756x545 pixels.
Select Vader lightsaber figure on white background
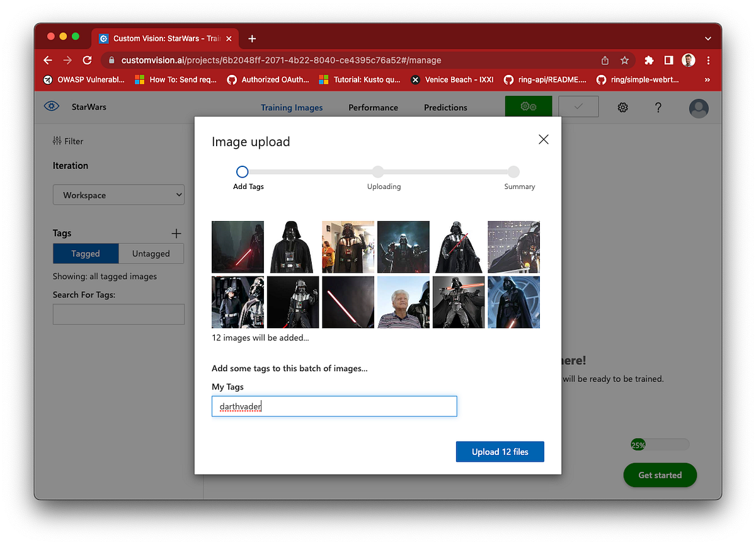(459, 247)
